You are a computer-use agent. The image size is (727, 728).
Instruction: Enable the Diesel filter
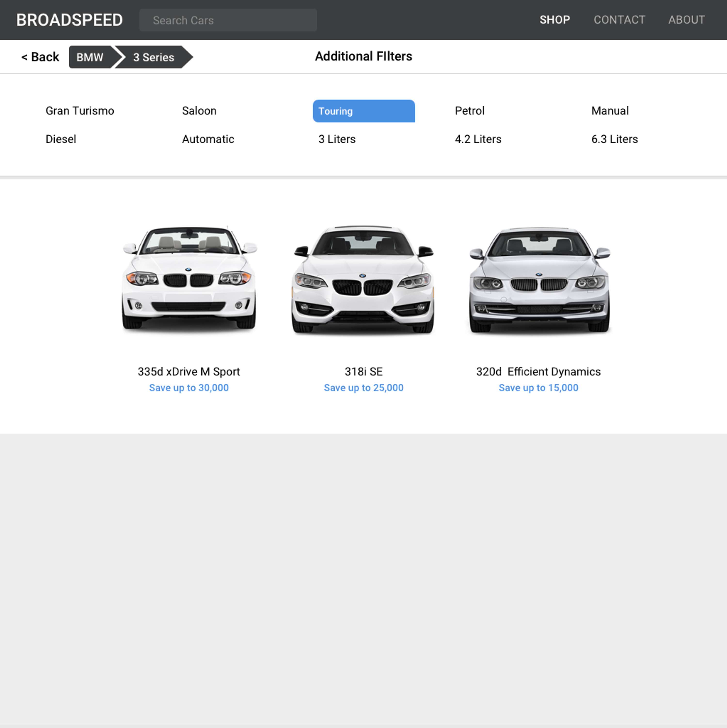click(61, 139)
